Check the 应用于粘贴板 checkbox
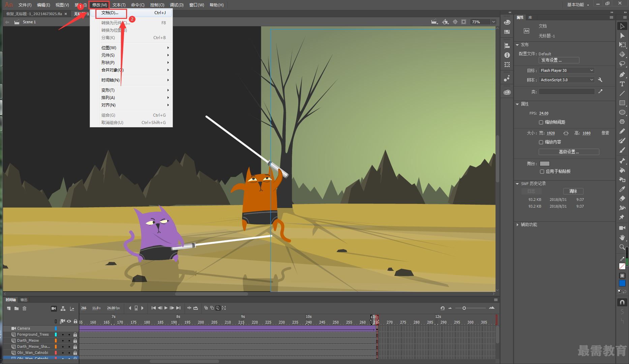 [x=542, y=172]
